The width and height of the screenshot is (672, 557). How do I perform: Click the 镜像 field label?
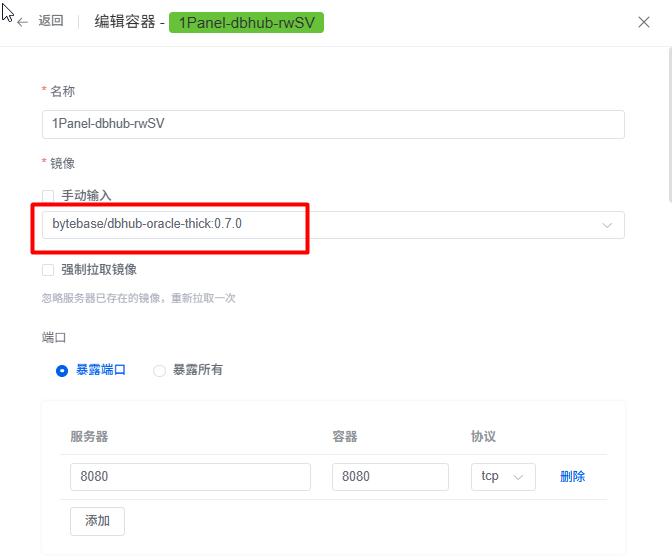[x=63, y=163]
